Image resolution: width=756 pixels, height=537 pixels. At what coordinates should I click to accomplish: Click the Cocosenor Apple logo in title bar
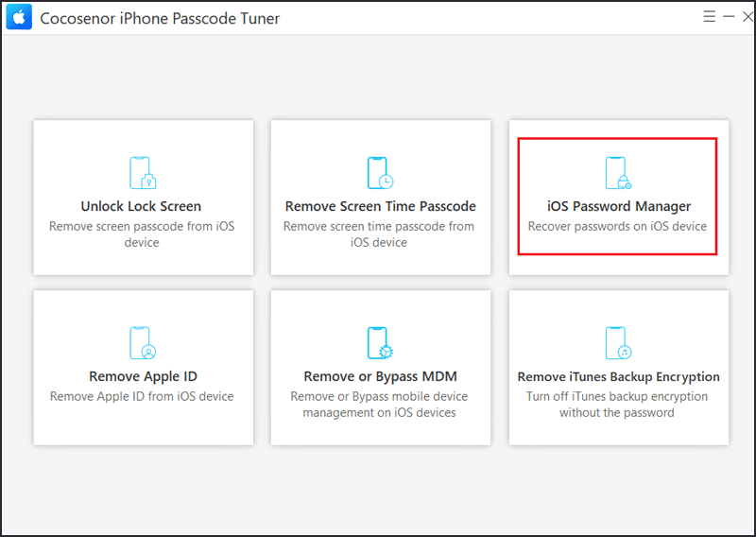point(19,17)
